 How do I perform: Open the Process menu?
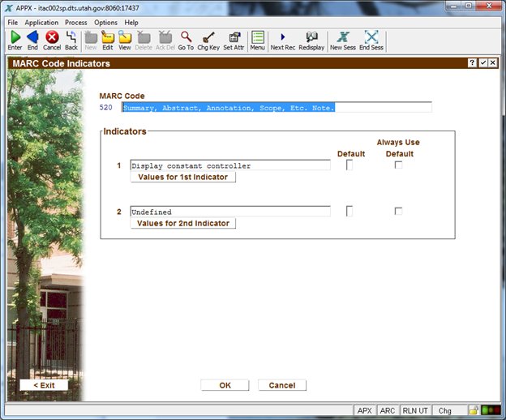[76, 23]
